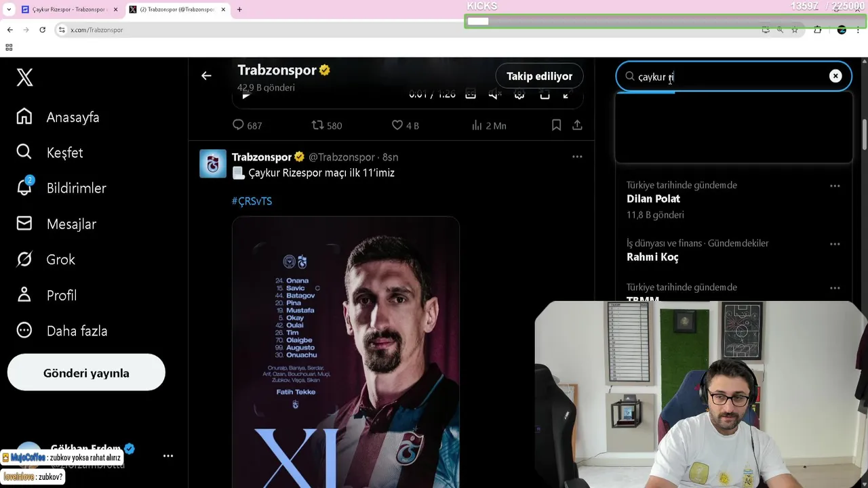Clear the search box text

(x=835, y=77)
